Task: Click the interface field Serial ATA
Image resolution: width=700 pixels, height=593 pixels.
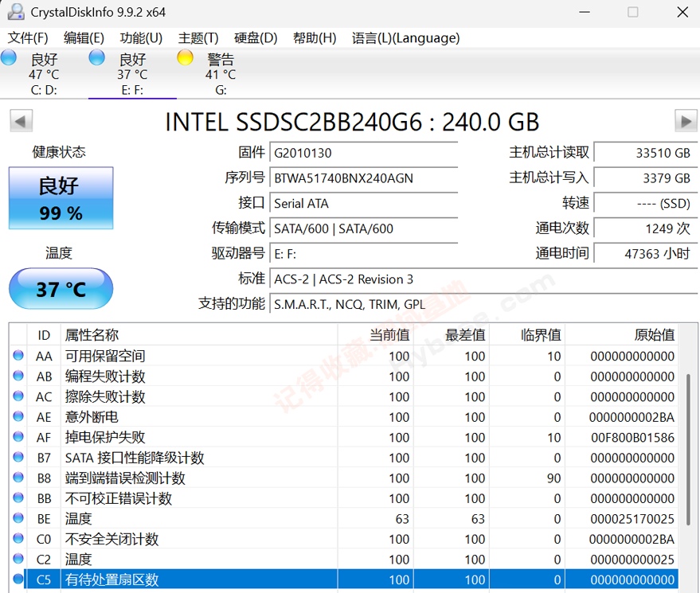Action: [x=364, y=203]
